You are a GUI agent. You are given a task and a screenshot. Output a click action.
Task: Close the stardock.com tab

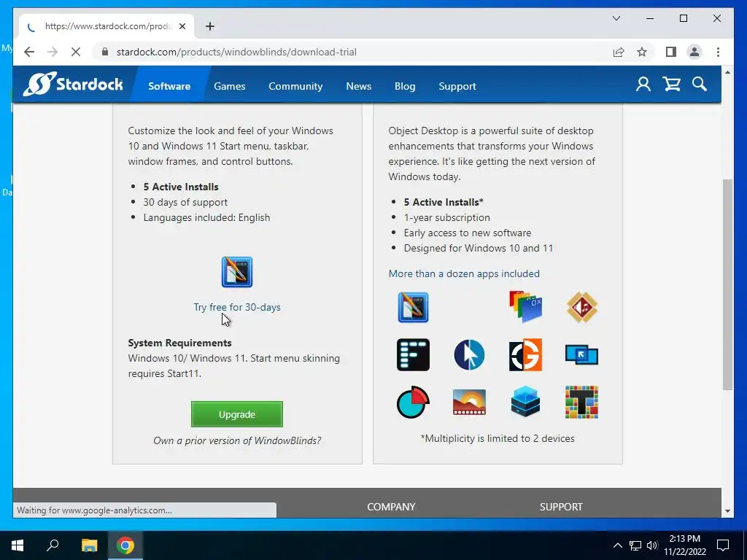(x=182, y=26)
